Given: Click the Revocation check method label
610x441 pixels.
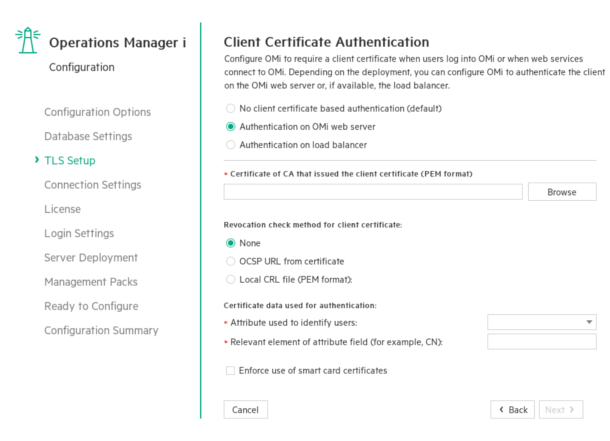Looking at the screenshot, I should click(313, 225).
